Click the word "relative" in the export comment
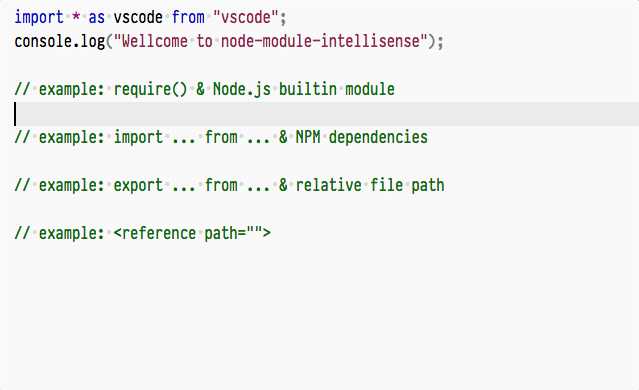 (328, 185)
